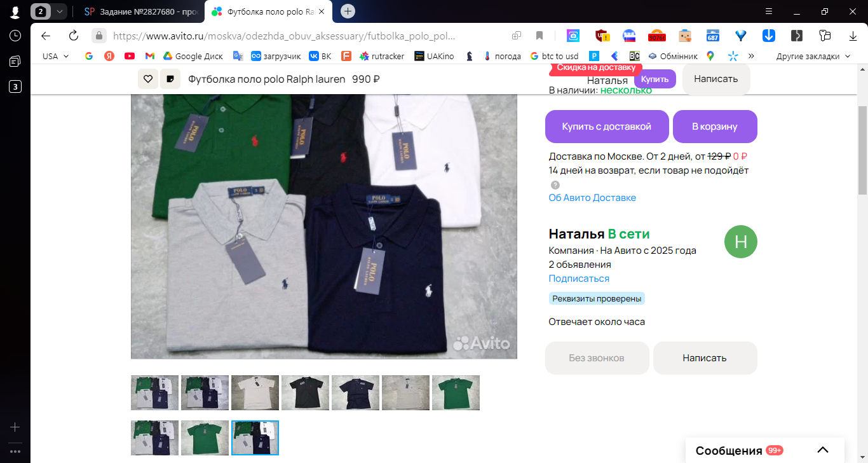868x463 pixels.
Task: Open the btc to usd bookmark
Action: tap(554, 56)
